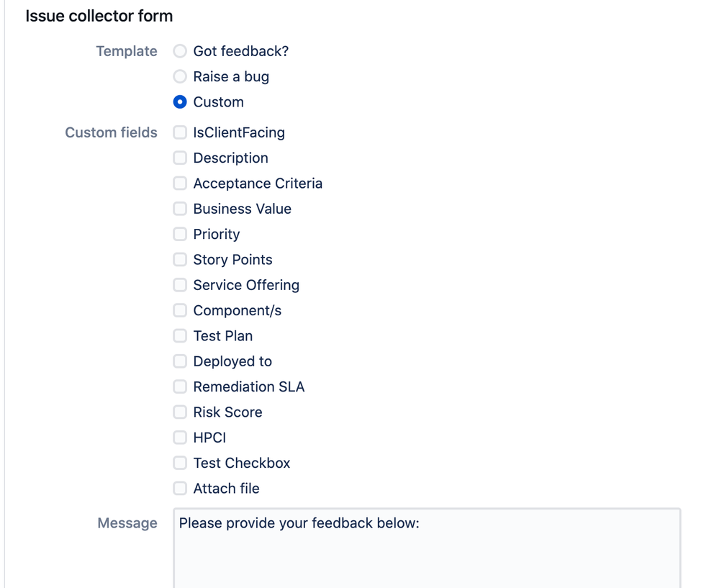Toggle the Remediation SLA field

(180, 386)
